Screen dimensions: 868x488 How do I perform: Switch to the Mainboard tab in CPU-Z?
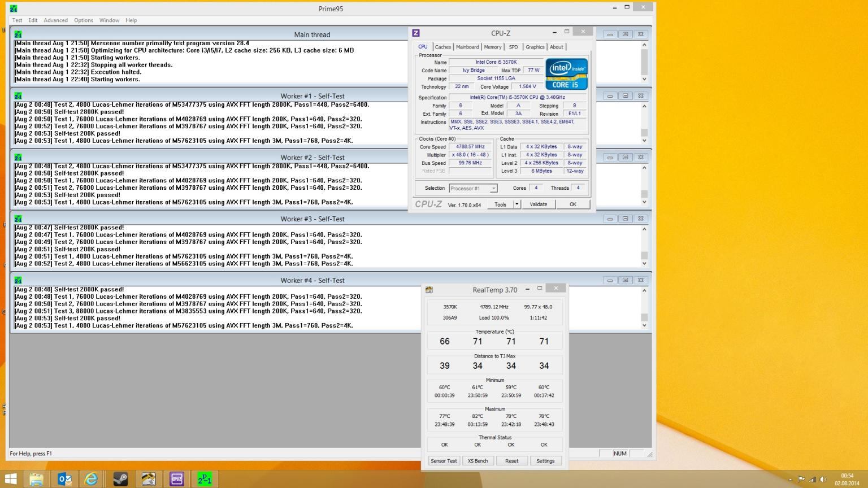(x=467, y=47)
